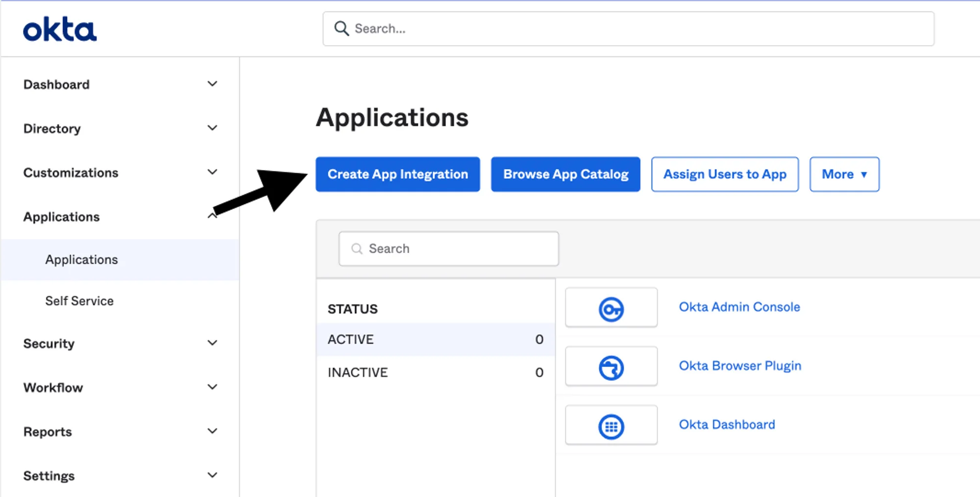
Task: Expand the Customizations menu chevron
Action: 212,172
